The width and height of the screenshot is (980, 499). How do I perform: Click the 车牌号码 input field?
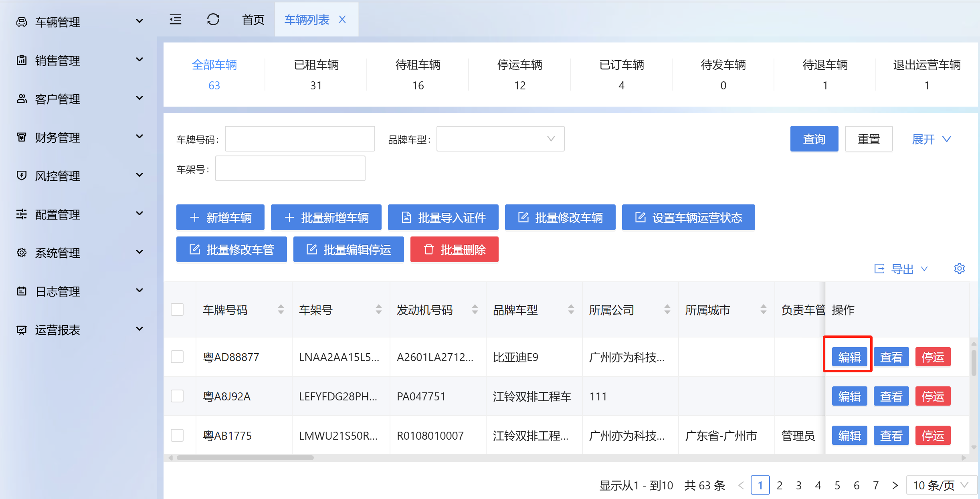pos(300,139)
